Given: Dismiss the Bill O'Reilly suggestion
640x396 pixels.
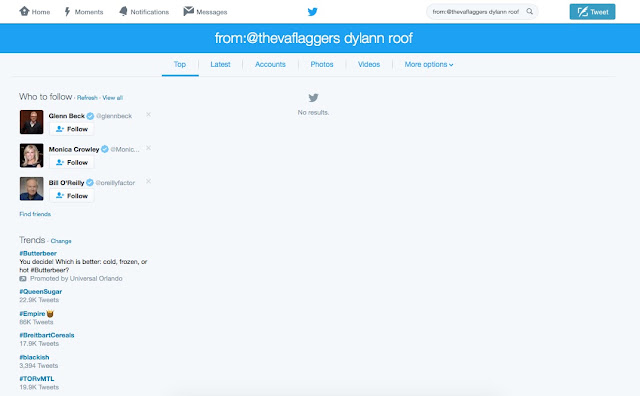Looking at the screenshot, I should pos(149,181).
